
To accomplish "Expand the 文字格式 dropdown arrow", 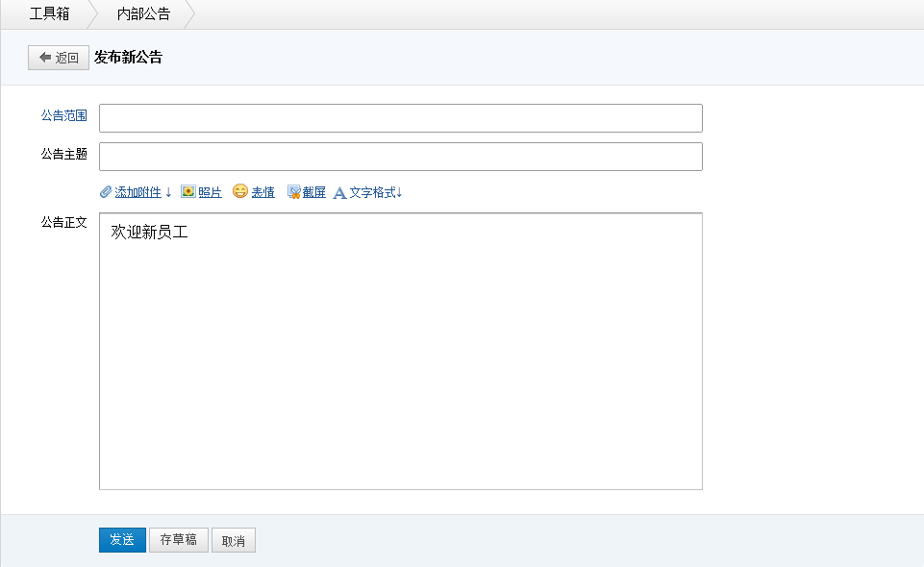I will point(399,193).
